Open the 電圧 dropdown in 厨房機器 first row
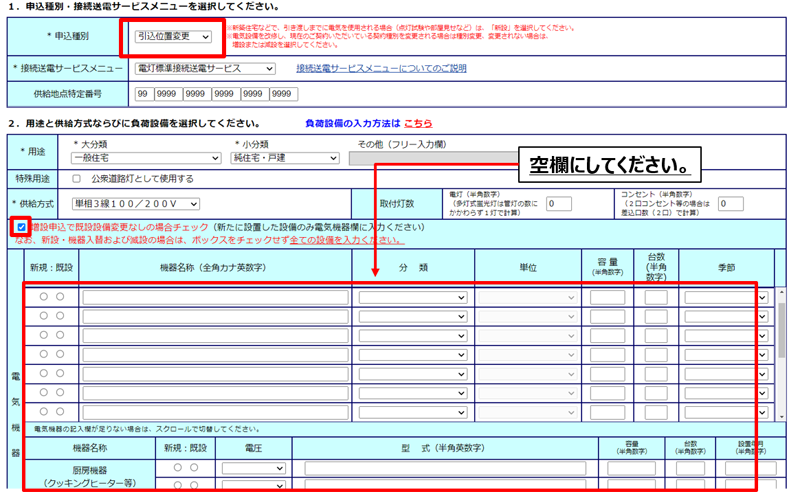 point(253,469)
